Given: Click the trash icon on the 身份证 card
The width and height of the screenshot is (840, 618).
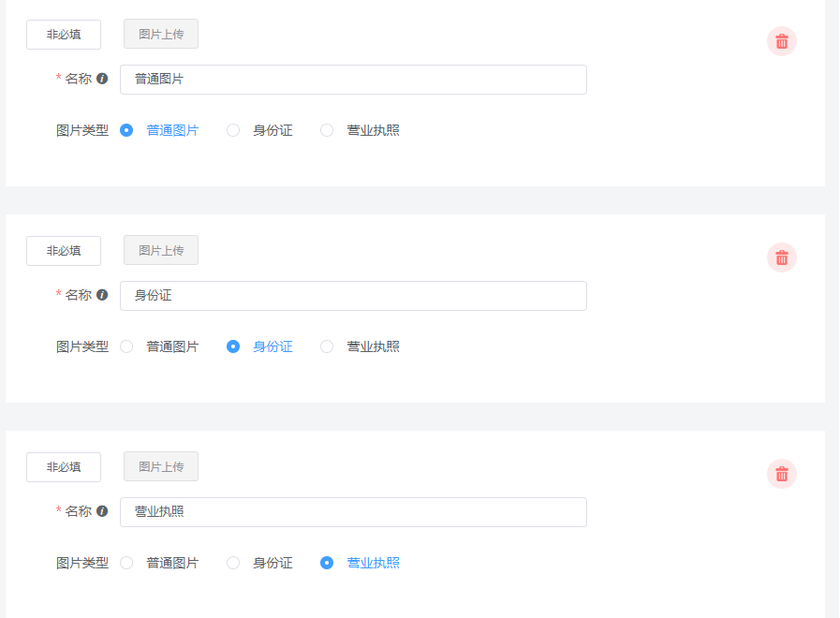Looking at the screenshot, I should point(782,257).
